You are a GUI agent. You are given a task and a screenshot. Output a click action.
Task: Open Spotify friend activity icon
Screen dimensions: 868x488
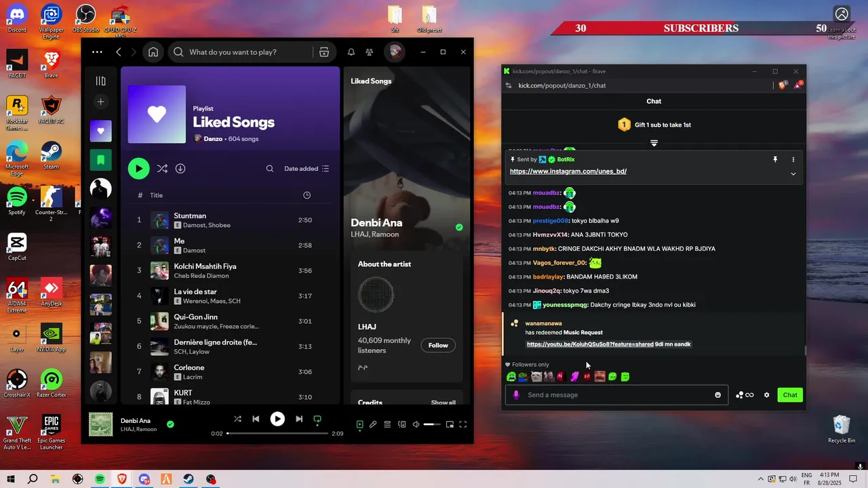(369, 52)
